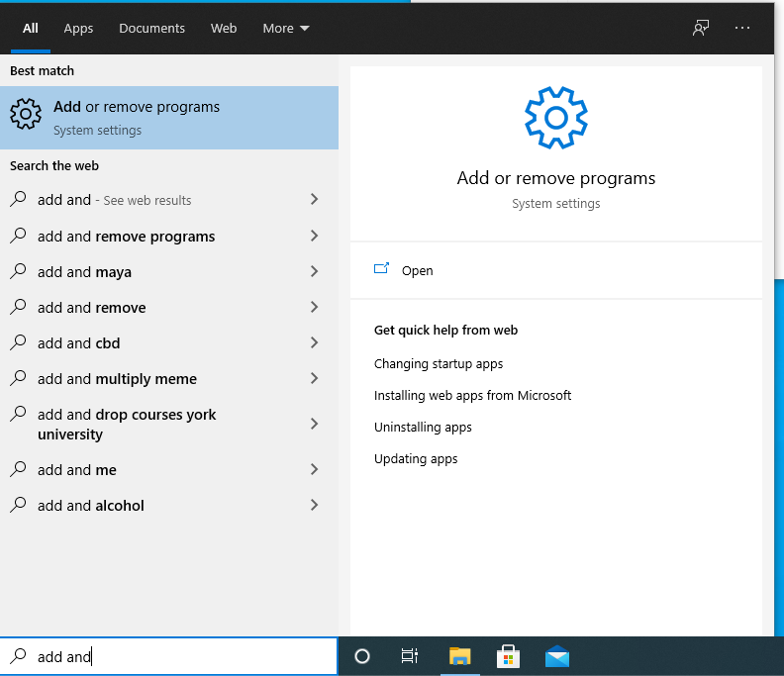
Task: Switch to the Documents tab
Action: click(x=151, y=28)
